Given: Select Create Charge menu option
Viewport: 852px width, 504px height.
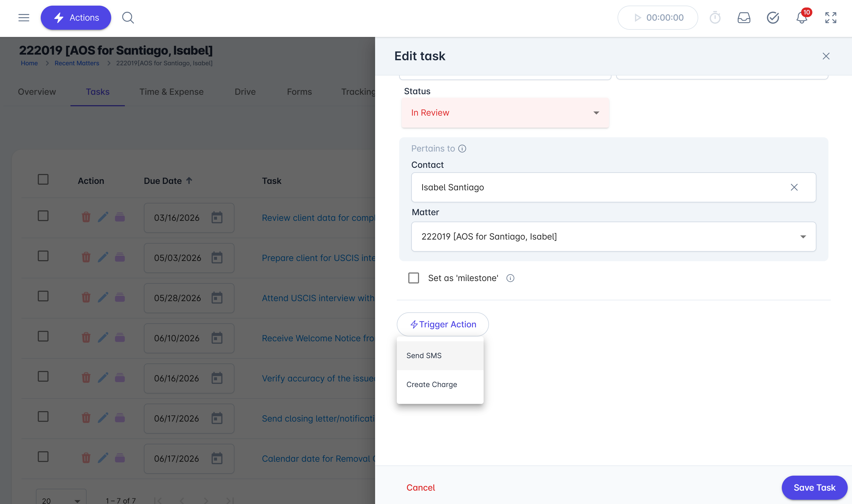Looking at the screenshot, I should (x=432, y=384).
